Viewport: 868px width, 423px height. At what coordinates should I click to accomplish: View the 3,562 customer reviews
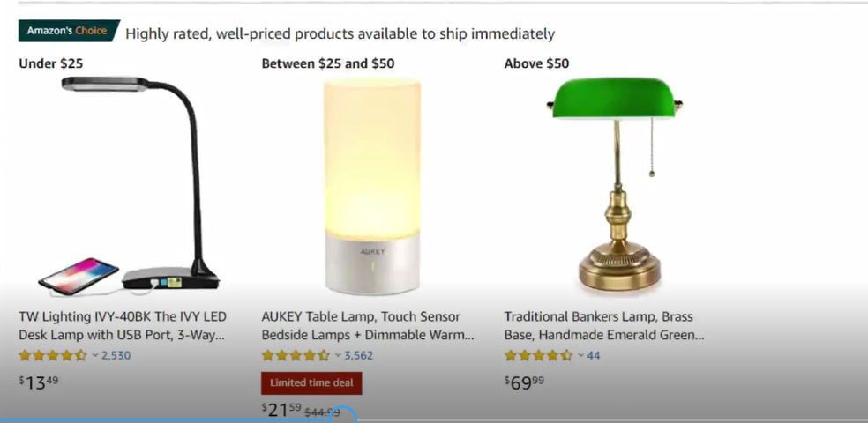(359, 356)
